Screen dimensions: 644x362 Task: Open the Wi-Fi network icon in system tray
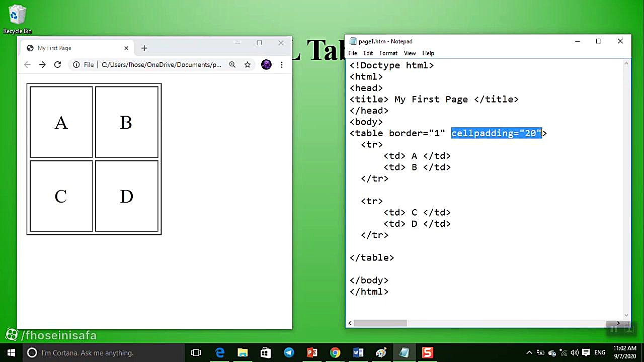[x=563, y=352]
